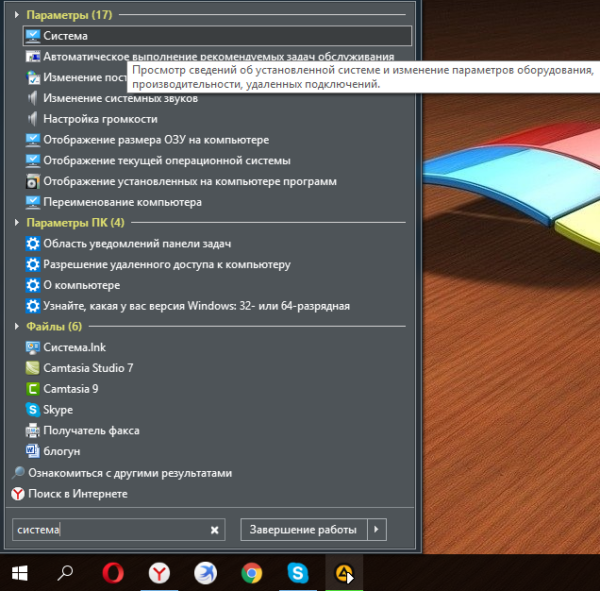Click gear icon for Разрешение удаленного доступа
Image resolution: width=600 pixels, height=591 pixels.
(33, 264)
